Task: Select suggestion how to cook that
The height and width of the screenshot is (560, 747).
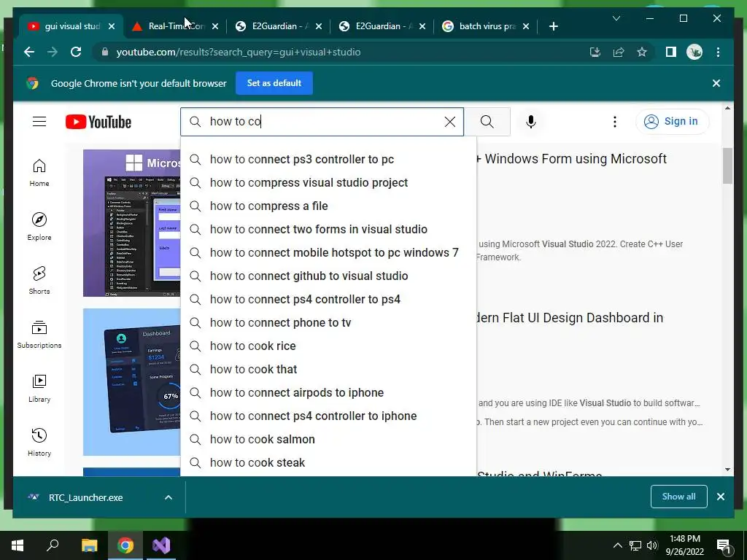Action: click(x=328, y=369)
